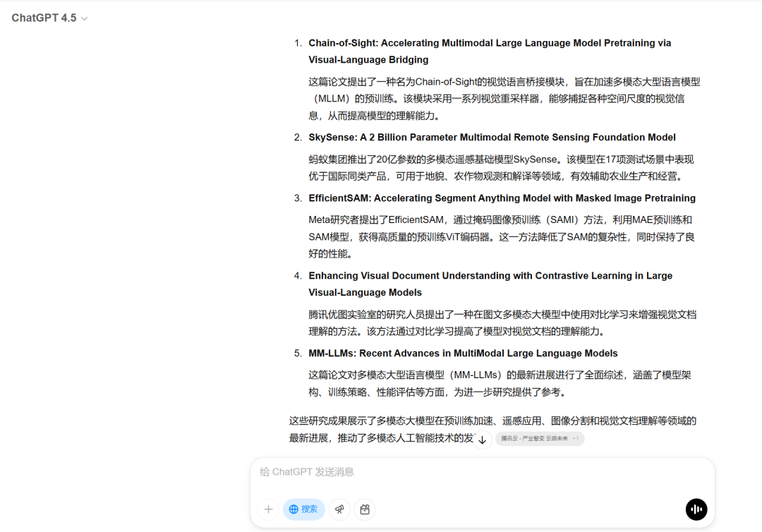Click the Enhancing Visual Document Understanding title
This screenshot has height=532, width=762.
click(x=490, y=284)
